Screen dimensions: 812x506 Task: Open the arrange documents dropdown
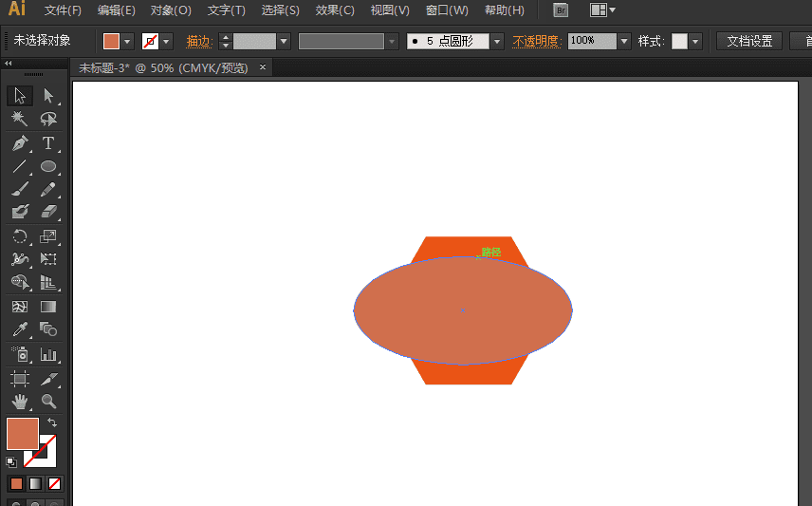click(602, 9)
